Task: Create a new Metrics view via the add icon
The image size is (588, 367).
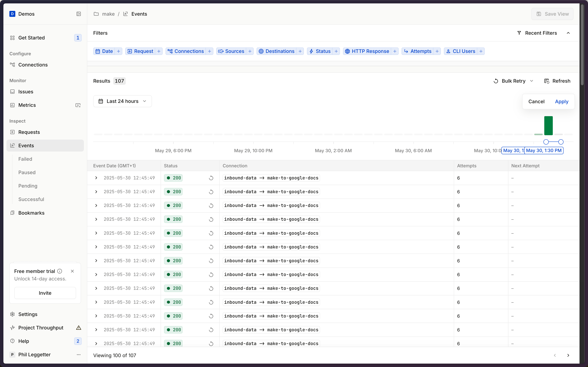Action: [78, 105]
